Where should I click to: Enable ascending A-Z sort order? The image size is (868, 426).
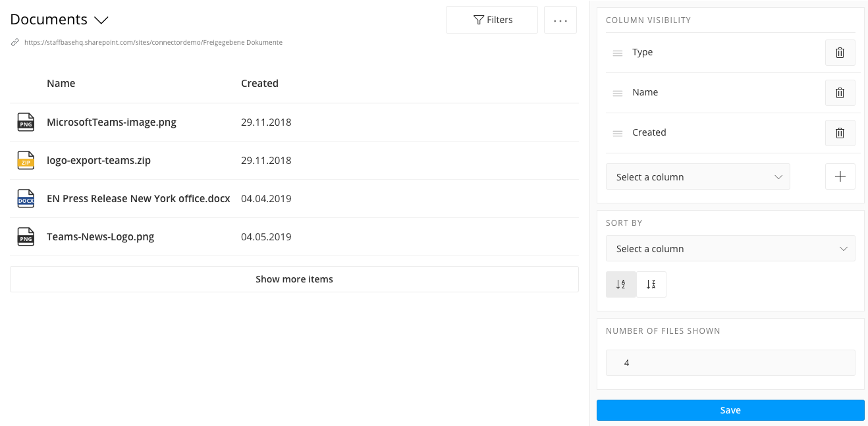620,284
